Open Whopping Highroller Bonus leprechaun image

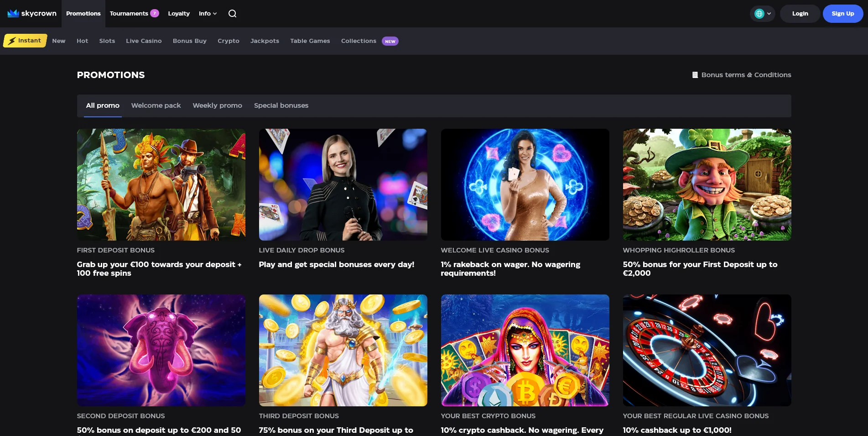[x=707, y=184]
